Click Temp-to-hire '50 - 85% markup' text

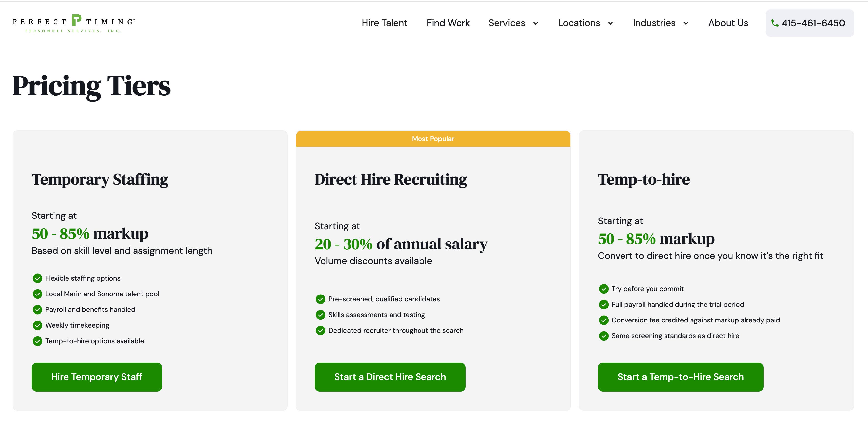tap(656, 239)
